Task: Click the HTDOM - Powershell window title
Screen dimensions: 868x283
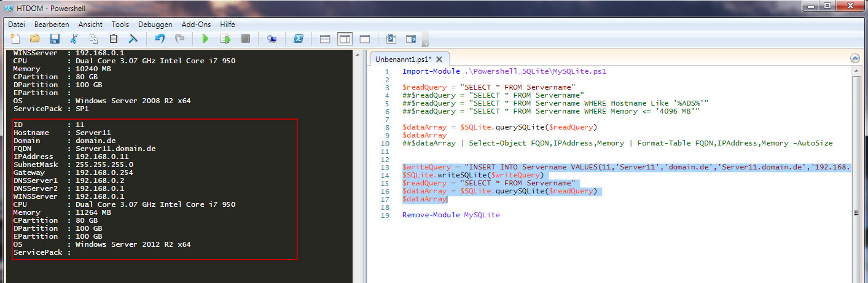Action: tap(51, 7)
